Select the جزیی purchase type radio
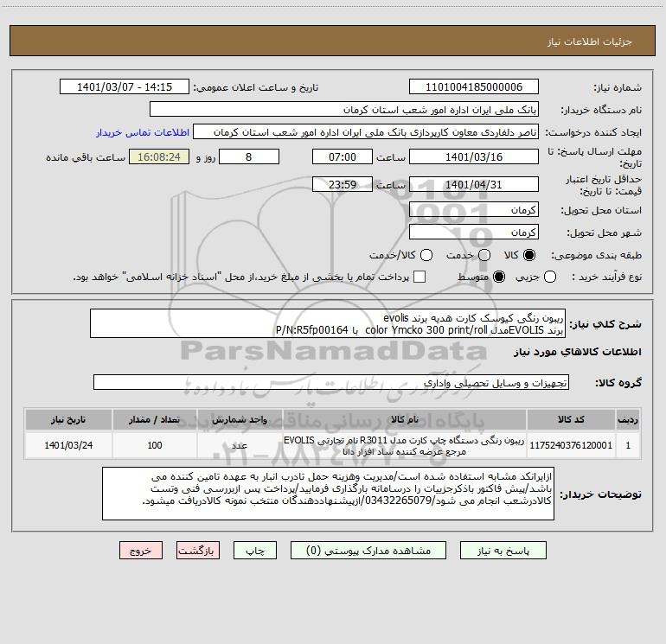 [x=550, y=277]
